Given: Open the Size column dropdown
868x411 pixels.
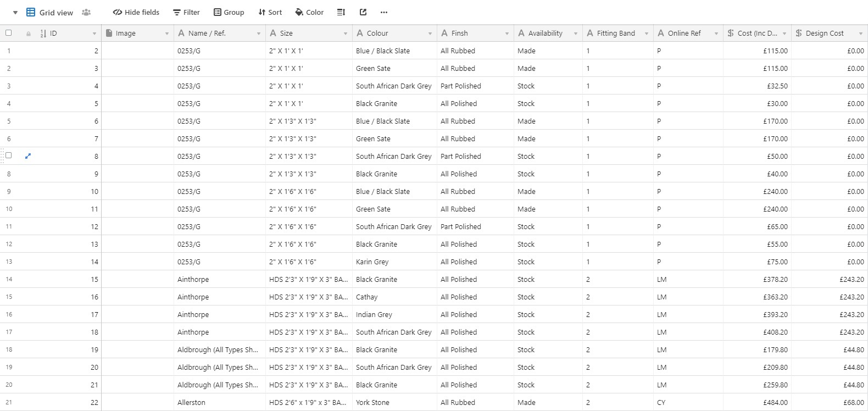Looking at the screenshot, I should point(346,34).
